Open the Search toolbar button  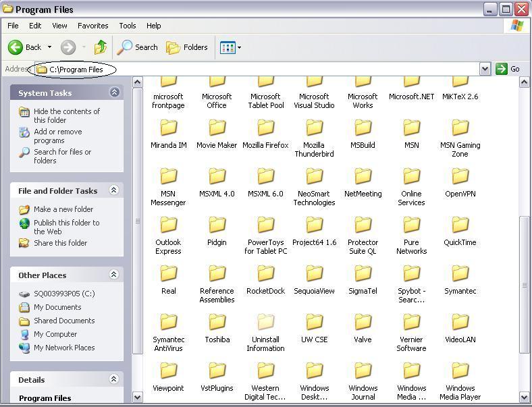[x=138, y=47]
